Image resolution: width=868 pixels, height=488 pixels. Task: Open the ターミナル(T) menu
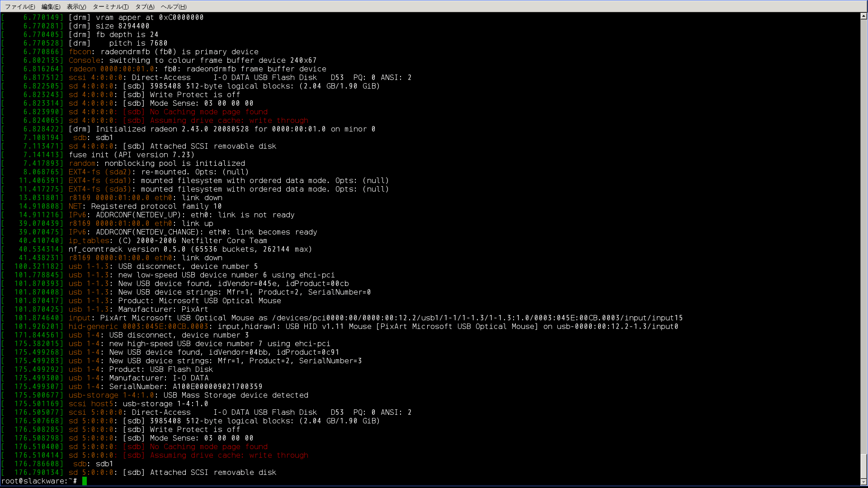[x=110, y=6]
